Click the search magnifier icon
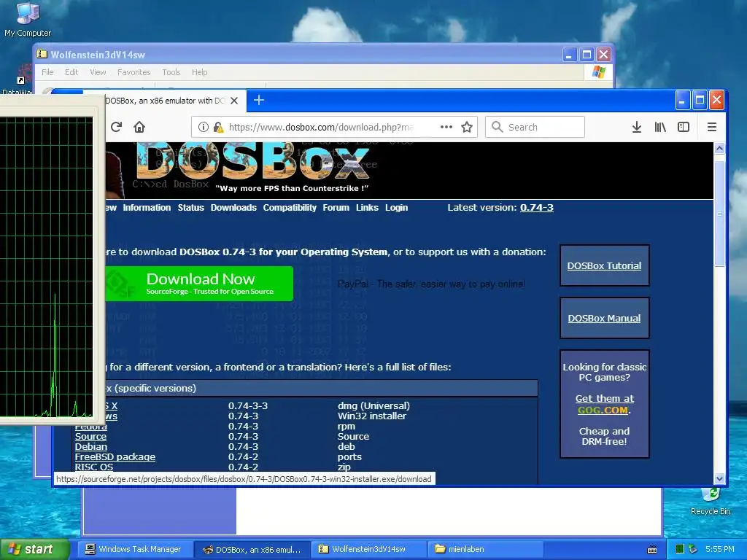Viewport: 747px width, 560px height. coord(497,127)
